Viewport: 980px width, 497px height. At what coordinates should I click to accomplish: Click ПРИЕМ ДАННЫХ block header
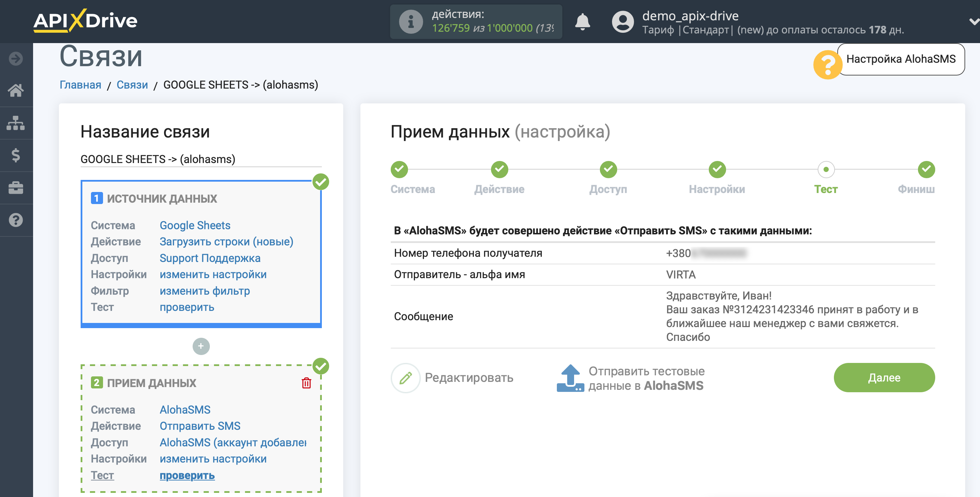click(x=151, y=383)
